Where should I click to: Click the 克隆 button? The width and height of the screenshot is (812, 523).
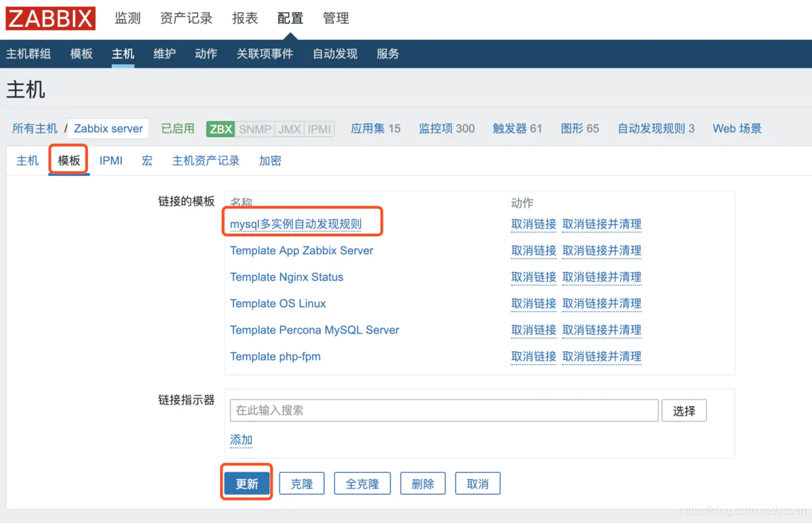click(x=302, y=484)
